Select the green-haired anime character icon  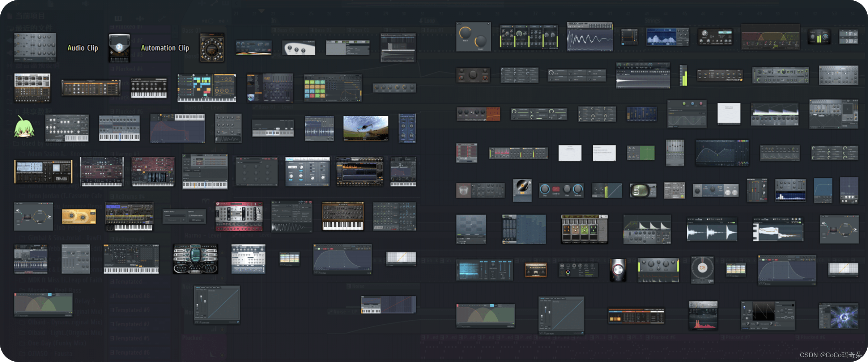tap(24, 127)
